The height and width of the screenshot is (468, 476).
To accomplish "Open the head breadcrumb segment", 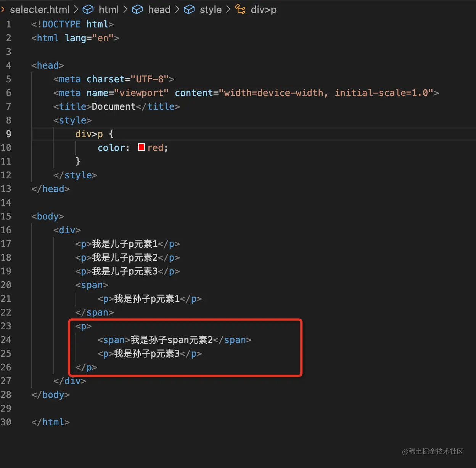I will (159, 10).
